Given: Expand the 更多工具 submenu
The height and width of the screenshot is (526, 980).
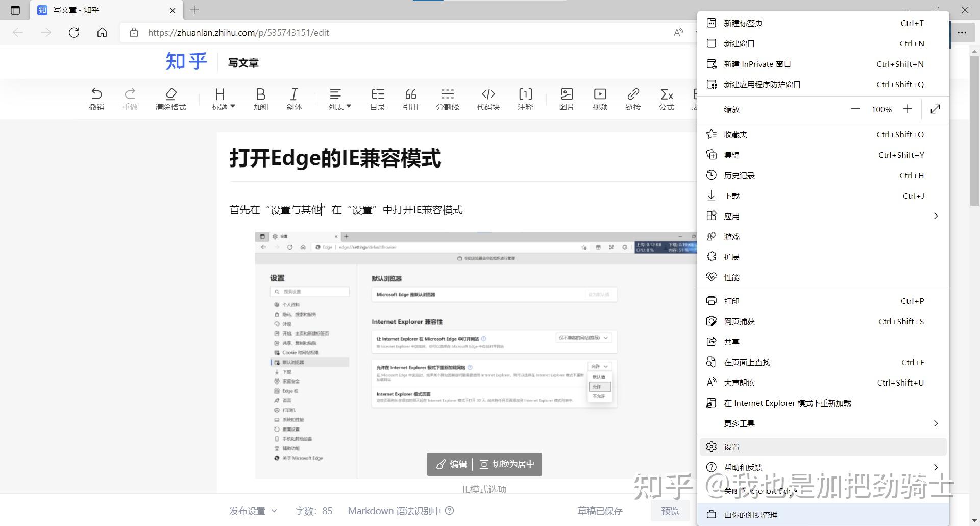Looking at the screenshot, I should point(823,423).
